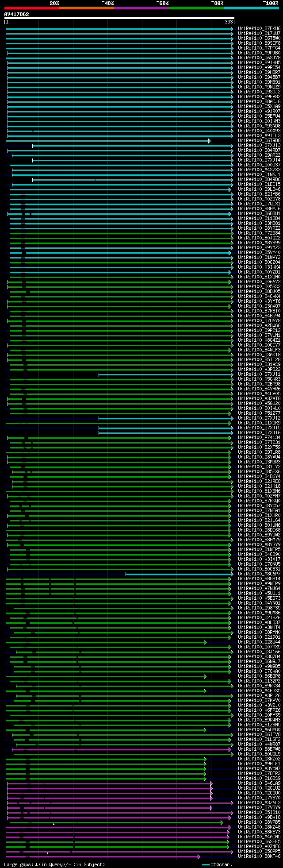
Task: Open hit UniRef100_A9PJB0
Action: [259, 53]
